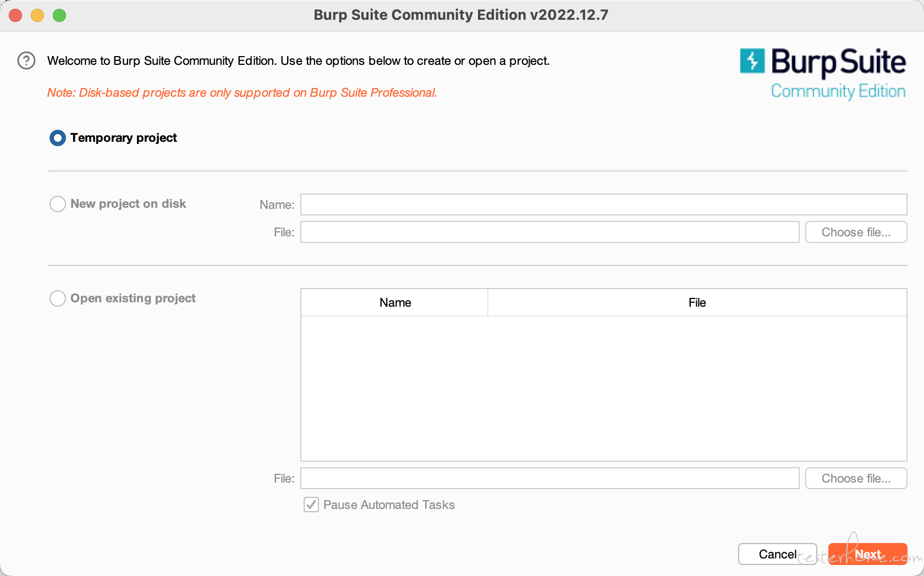This screenshot has width=924, height=576.
Task: Click the help question mark icon
Action: coord(26,60)
